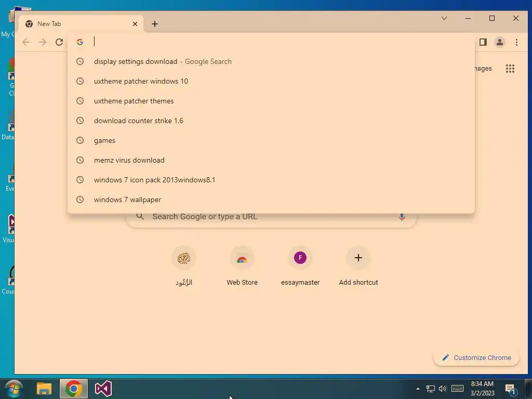
Task: Select suggestion windows 7 wallpaper
Action: point(271,199)
